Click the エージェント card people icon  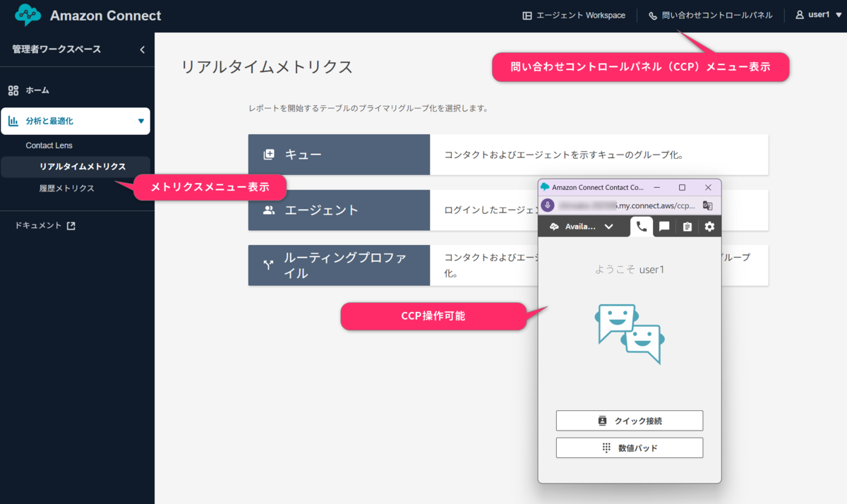point(268,210)
